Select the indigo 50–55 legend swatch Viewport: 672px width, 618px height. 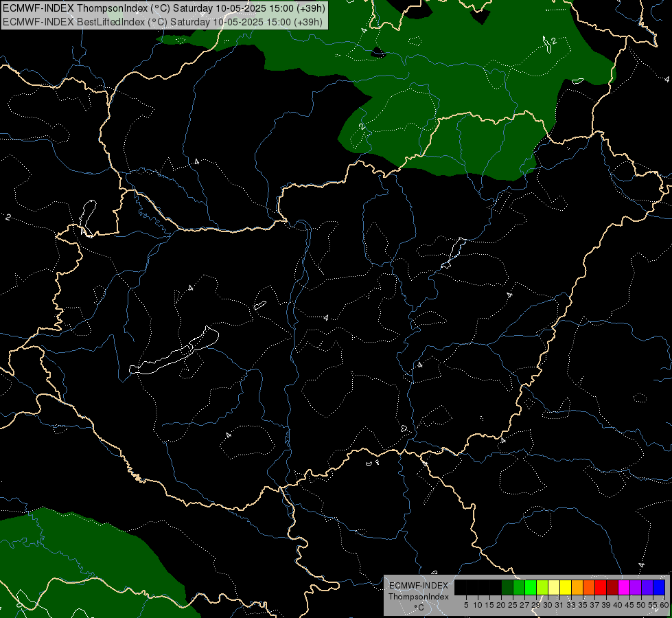[x=647, y=587]
